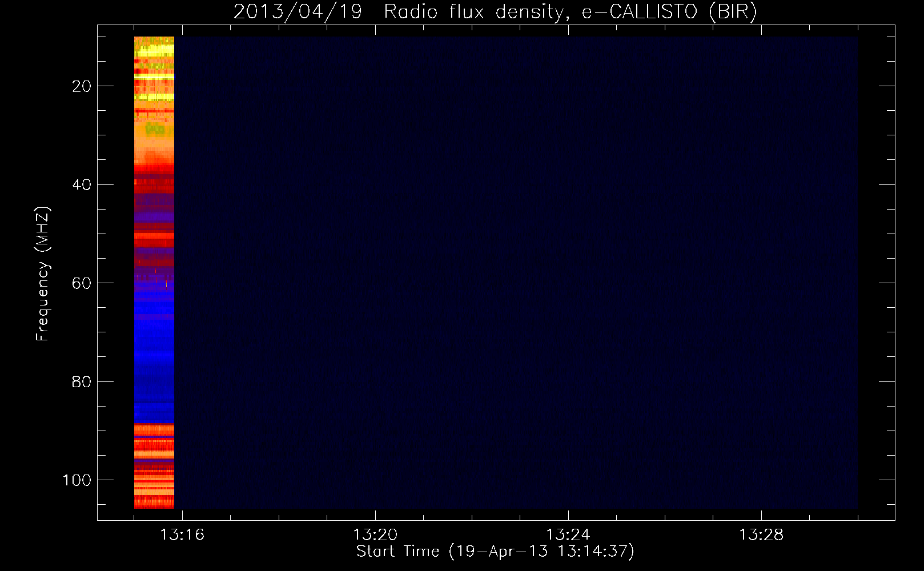
Task: Click the 13:20 time tick label
Action: (x=375, y=534)
